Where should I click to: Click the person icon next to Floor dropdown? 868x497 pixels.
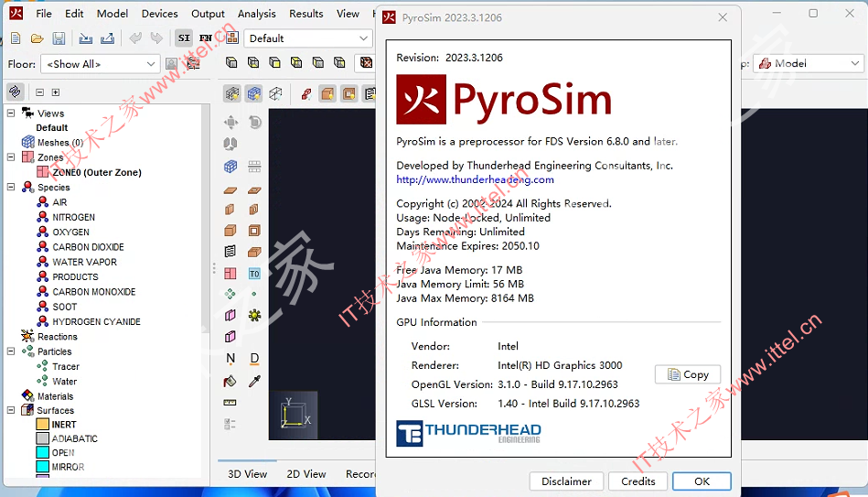172,64
